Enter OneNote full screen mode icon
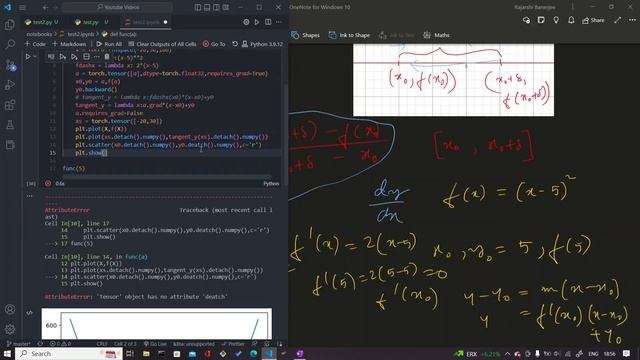Viewport: 640px width, 360px height. 618,20
